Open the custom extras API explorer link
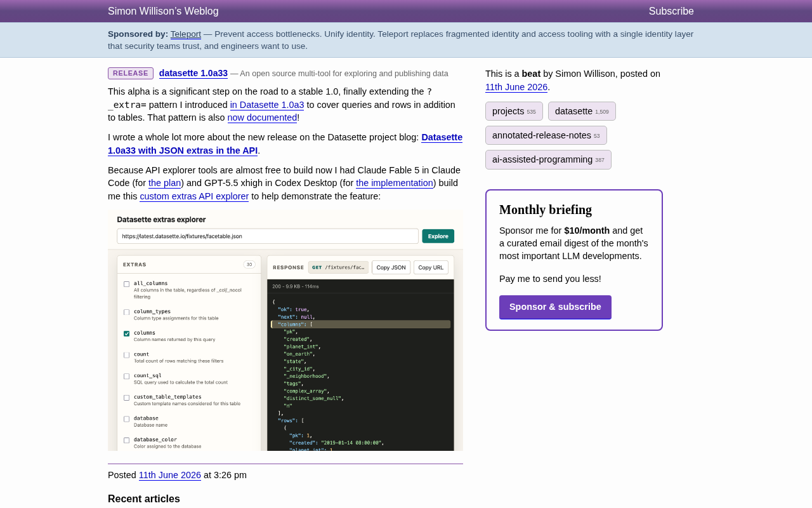 [194, 196]
